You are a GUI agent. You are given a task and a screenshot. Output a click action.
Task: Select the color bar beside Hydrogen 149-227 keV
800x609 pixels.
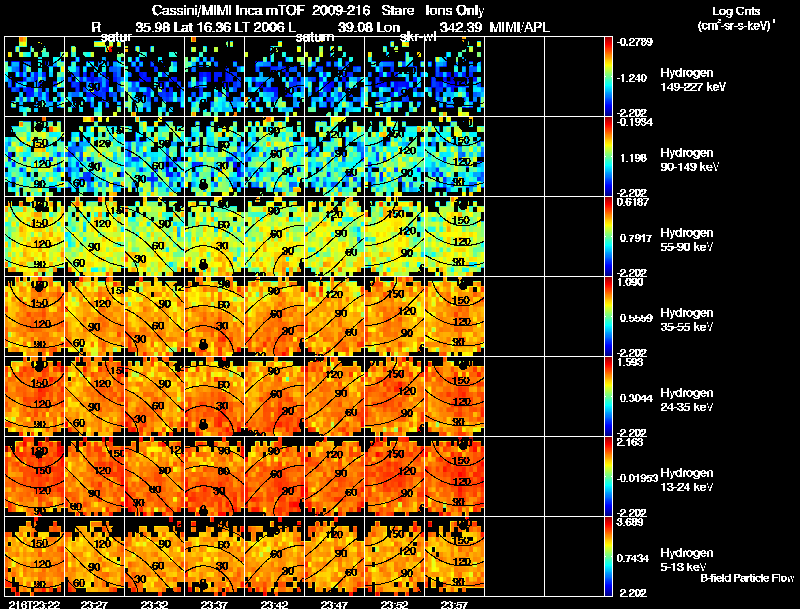608,77
